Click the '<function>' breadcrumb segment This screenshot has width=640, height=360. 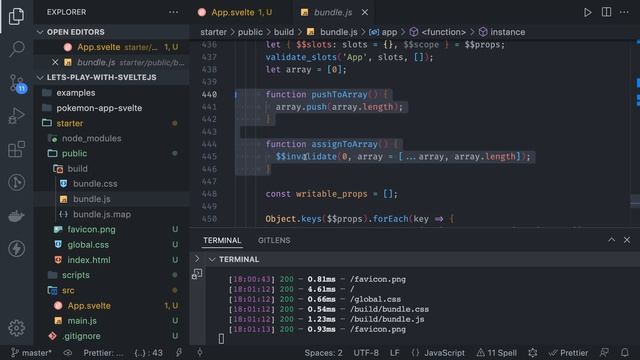[x=443, y=32]
